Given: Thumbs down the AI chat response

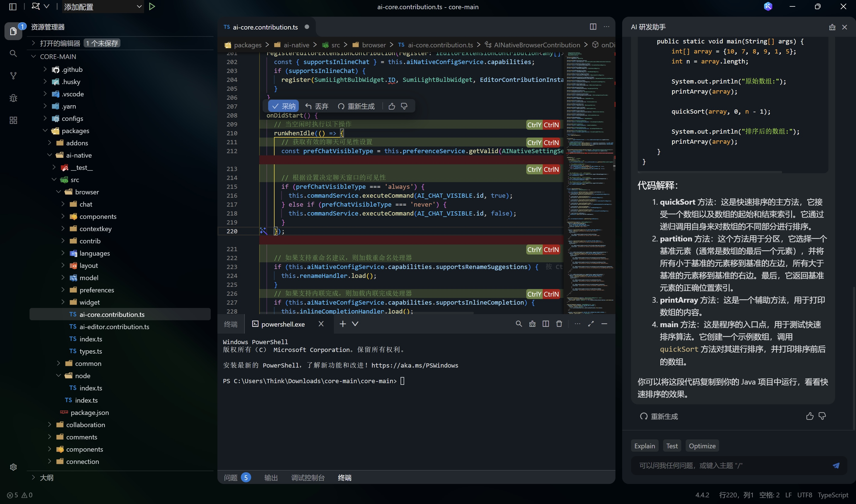Looking at the screenshot, I should click(822, 416).
